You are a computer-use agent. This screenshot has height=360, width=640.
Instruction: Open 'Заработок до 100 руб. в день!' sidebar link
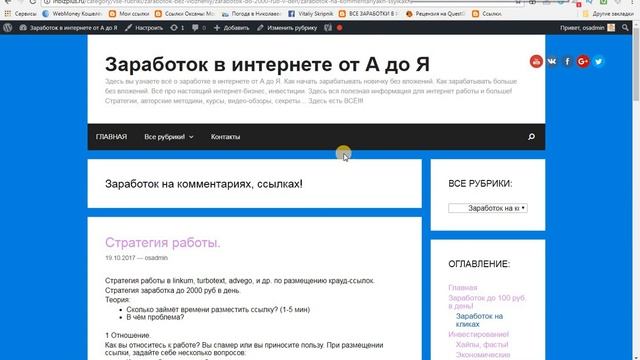coord(487,302)
